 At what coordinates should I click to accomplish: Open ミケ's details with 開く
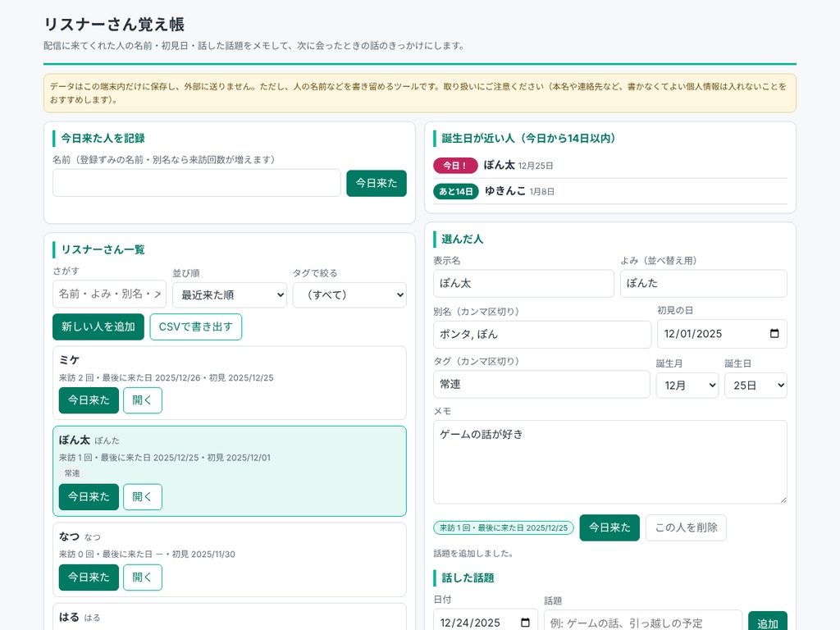tap(143, 400)
